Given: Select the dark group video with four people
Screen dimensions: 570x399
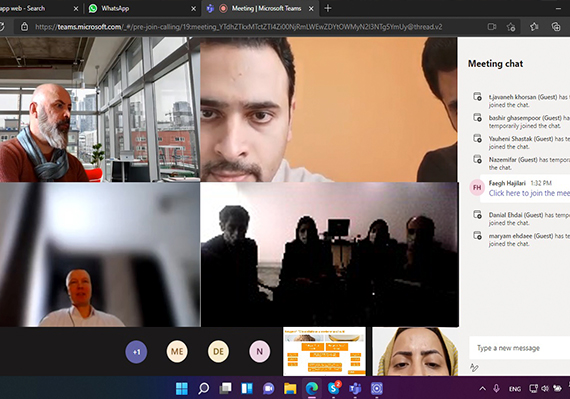Looking at the screenshot, I should coord(329,254).
